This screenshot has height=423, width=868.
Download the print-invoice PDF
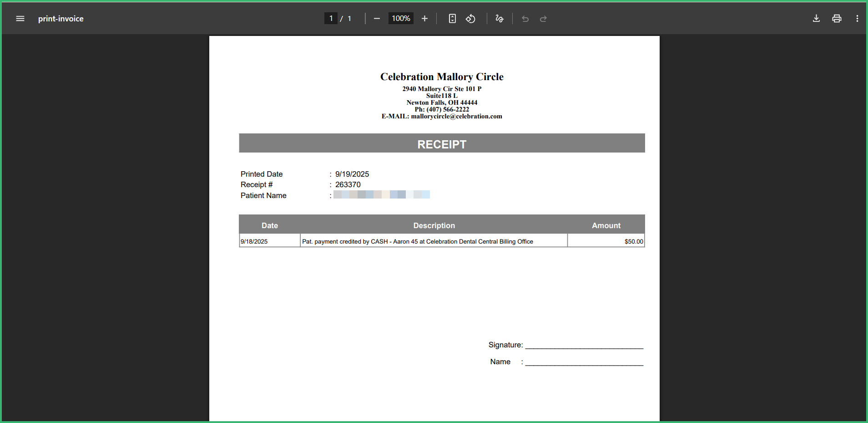pos(817,19)
